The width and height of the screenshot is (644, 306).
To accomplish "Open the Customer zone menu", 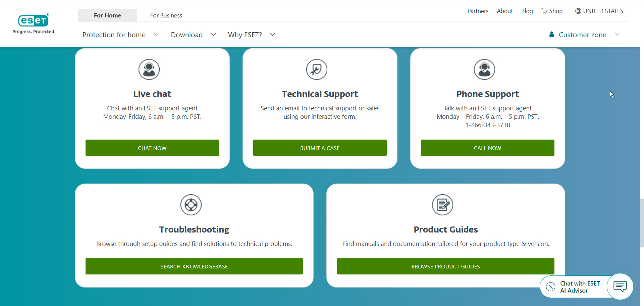I will point(583,35).
